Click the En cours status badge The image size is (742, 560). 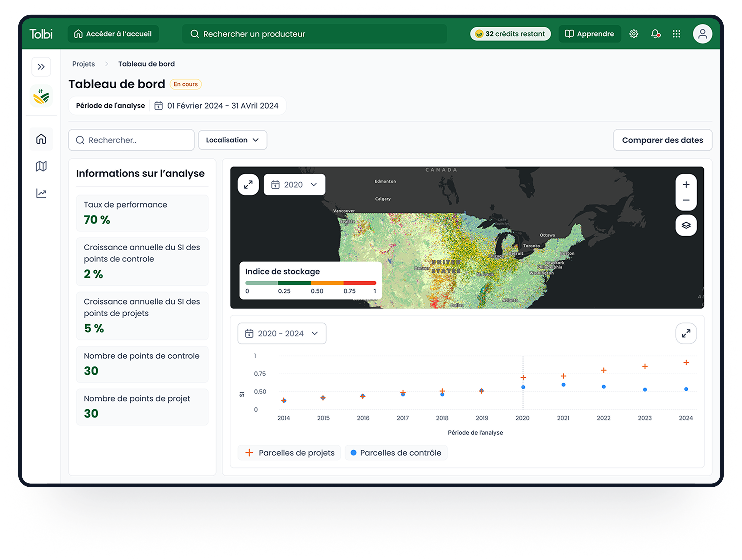click(x=185, y=84)
